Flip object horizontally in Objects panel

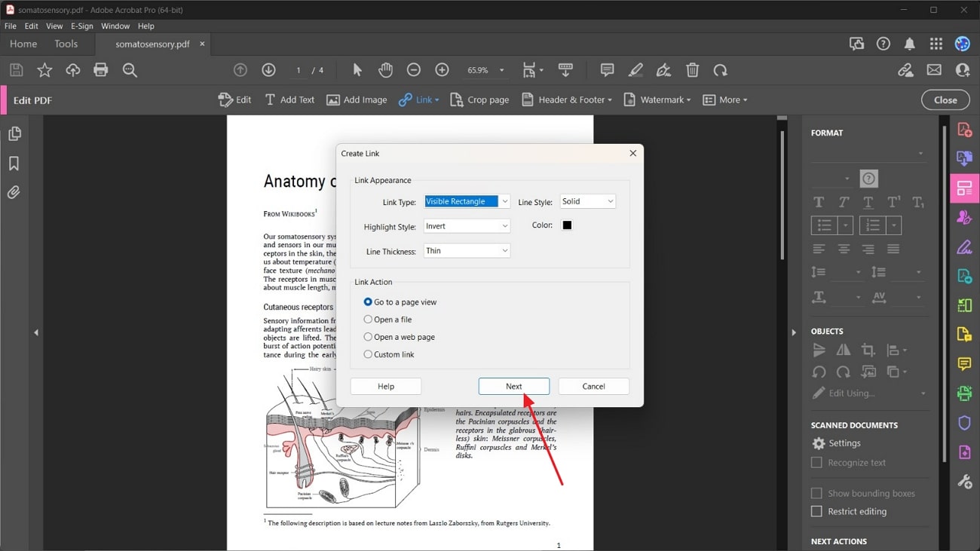pos(844,350)
